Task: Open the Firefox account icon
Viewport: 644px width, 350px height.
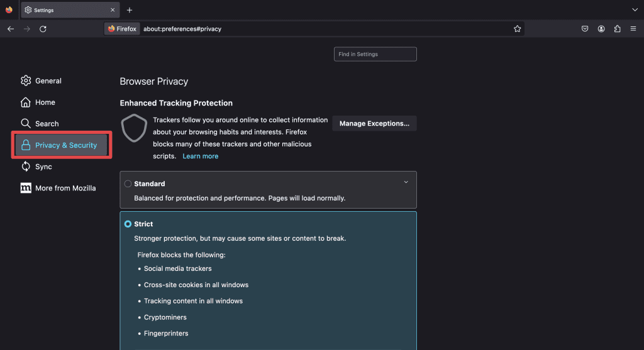Action: [x=601, y=29]
